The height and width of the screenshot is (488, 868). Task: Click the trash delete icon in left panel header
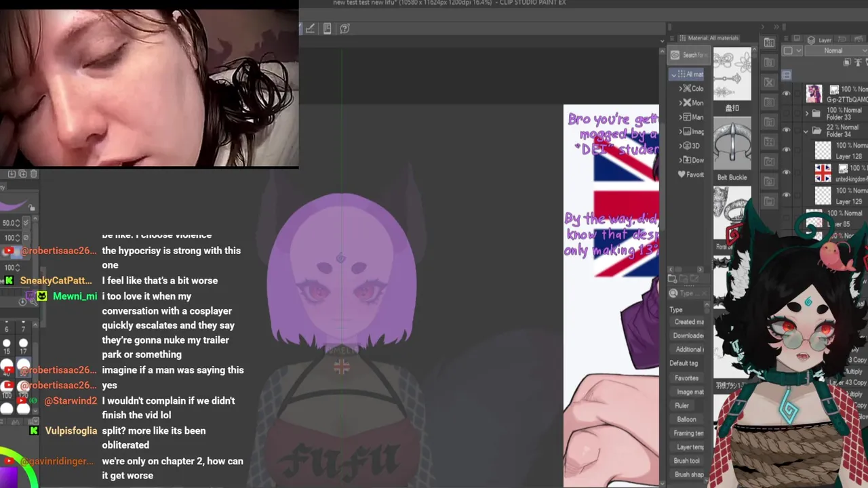tap(34, 174)
